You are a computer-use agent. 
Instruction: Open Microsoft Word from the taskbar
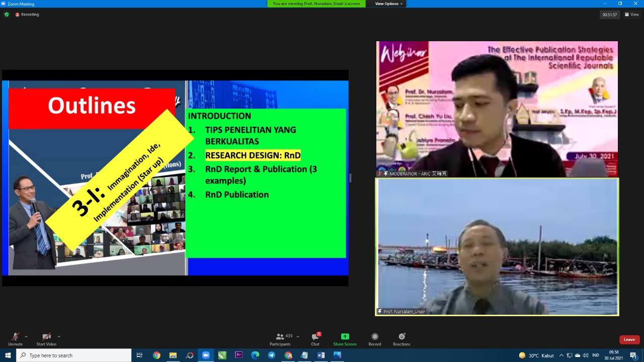click(x=321, y=355)
